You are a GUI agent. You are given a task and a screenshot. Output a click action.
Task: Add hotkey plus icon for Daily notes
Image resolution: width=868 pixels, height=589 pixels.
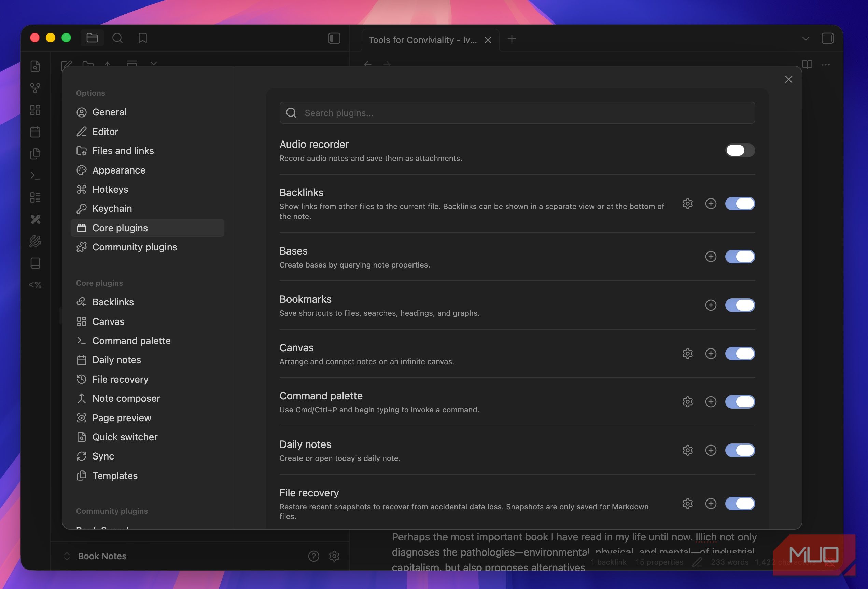[x=710, y=450]
